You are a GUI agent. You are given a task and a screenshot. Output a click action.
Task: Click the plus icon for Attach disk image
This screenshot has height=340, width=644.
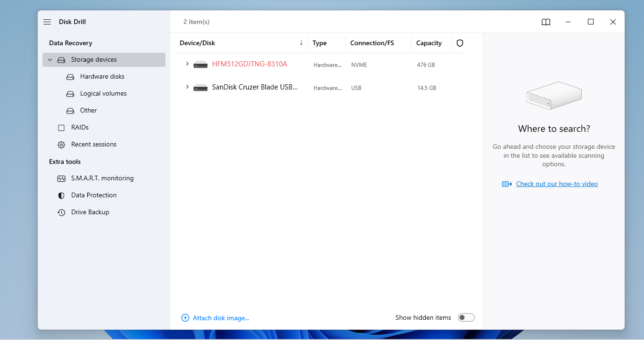click(185, 318)
